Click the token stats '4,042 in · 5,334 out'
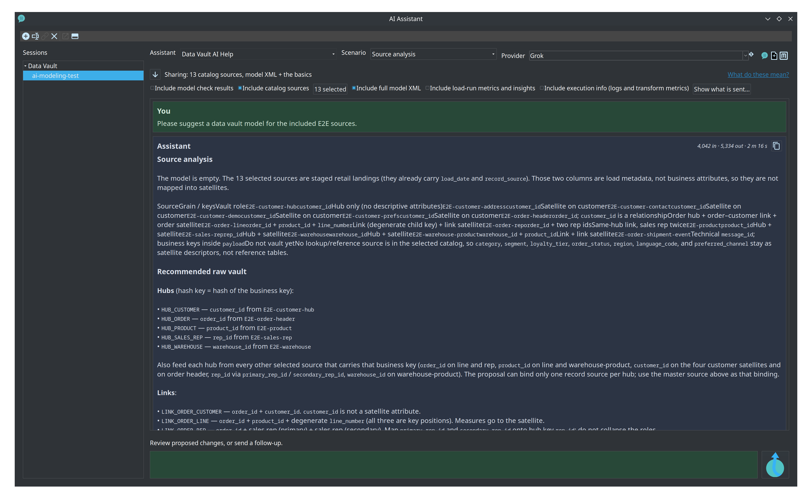 tap(720, 146)
